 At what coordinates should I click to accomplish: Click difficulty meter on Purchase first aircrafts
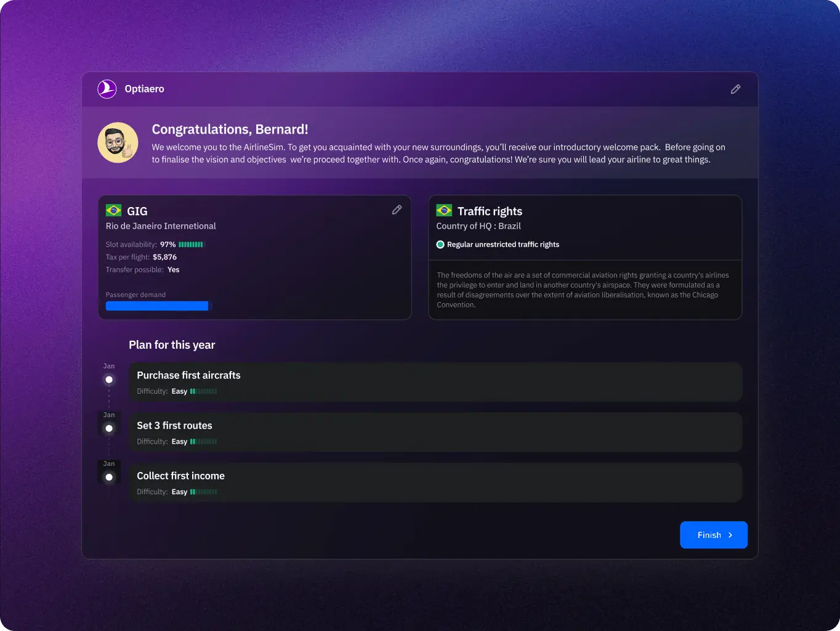click(203, 391)
